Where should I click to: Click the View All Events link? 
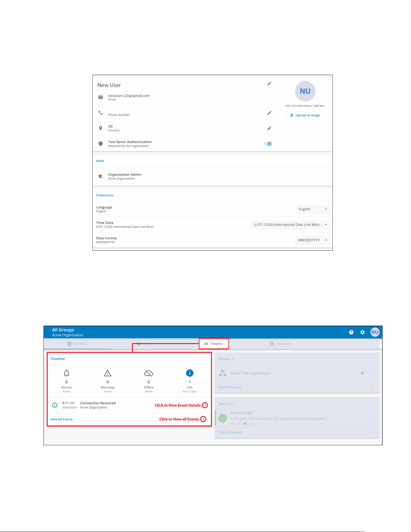[x=61, y=419]
